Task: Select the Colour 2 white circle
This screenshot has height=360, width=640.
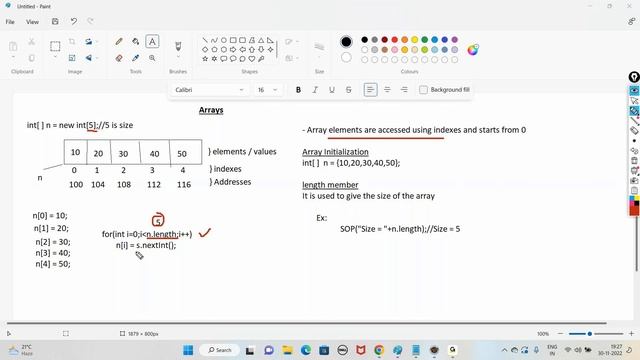Action: click(346, 58)
